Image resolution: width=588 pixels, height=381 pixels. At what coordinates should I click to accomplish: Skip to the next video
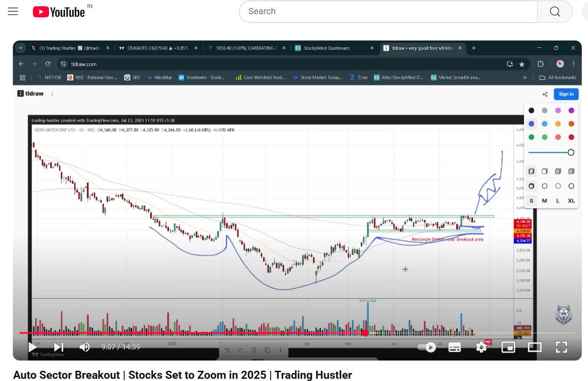coord(58,347)
